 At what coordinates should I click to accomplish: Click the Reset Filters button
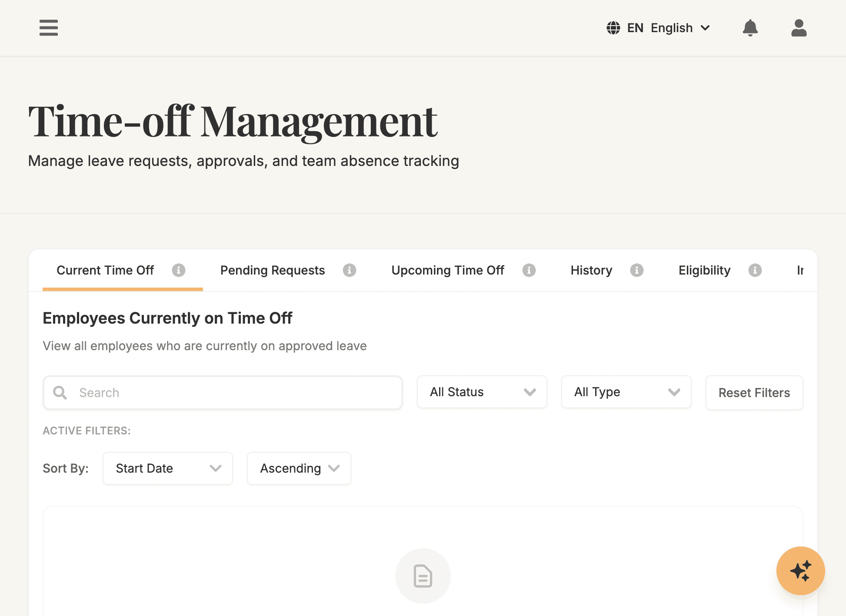coord(754,393)
